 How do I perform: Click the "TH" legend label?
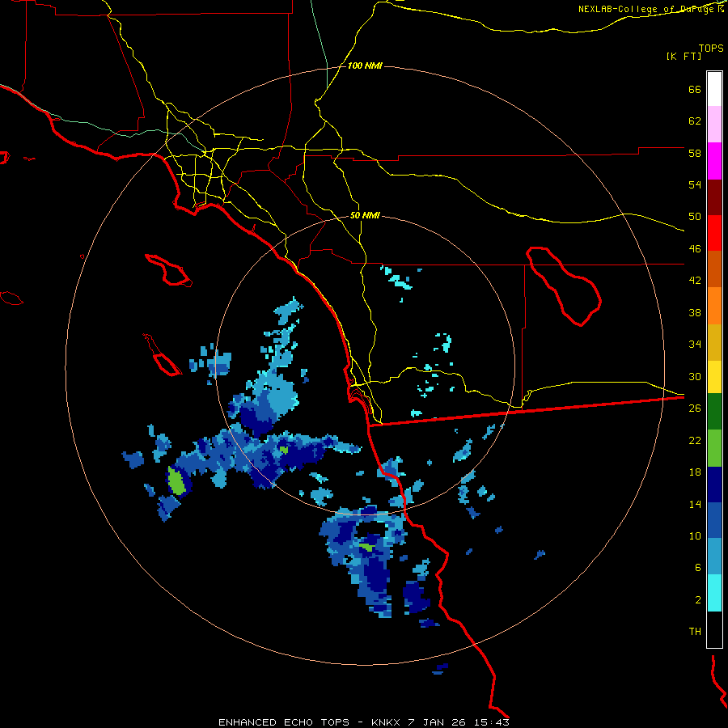(x=695, y=632)
